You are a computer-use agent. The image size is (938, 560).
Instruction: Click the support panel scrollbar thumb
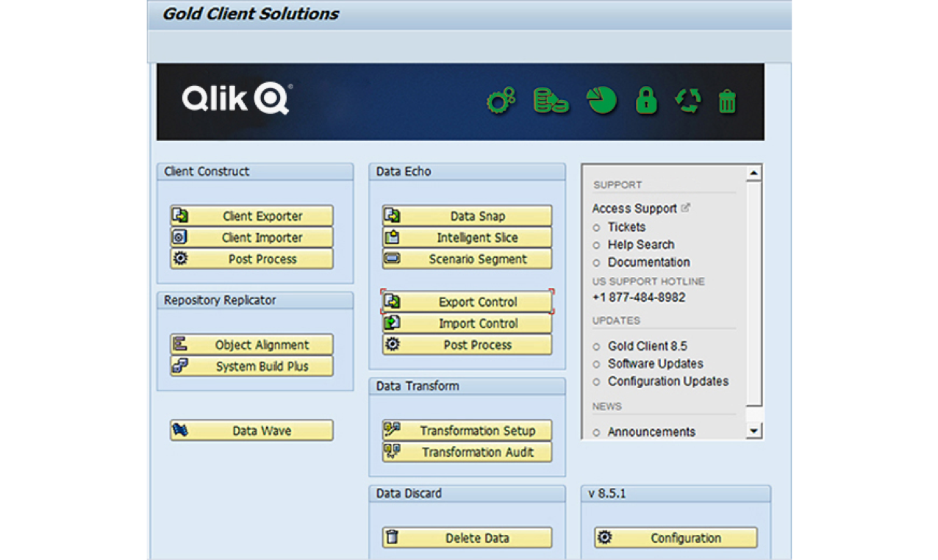pyautogui.click(x=753, y=294)
